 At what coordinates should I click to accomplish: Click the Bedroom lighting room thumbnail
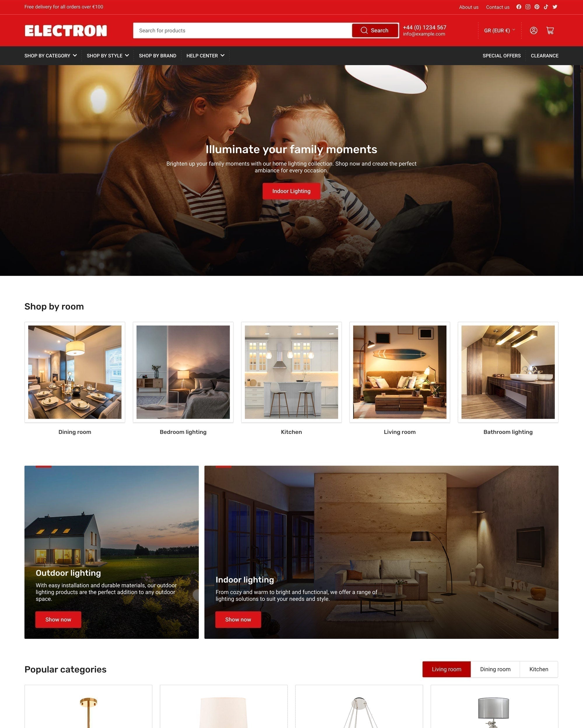(183, 372)
